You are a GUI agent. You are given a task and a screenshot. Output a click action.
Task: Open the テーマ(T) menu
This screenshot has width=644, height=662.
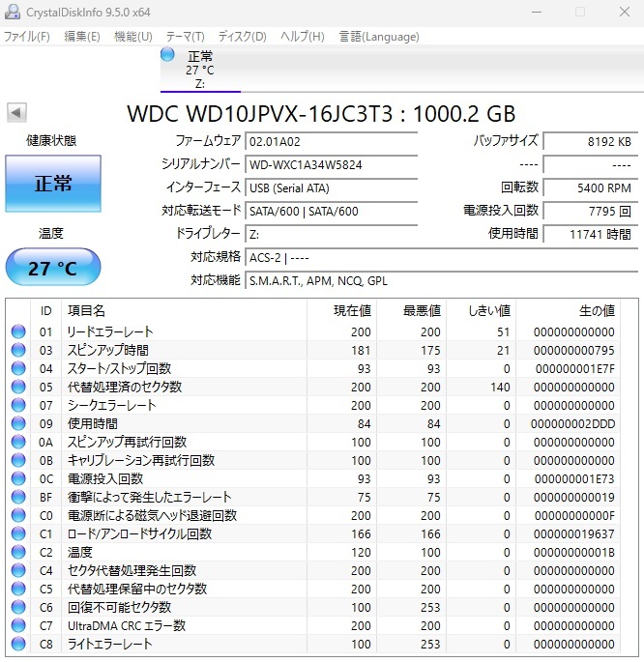(185, 37)
